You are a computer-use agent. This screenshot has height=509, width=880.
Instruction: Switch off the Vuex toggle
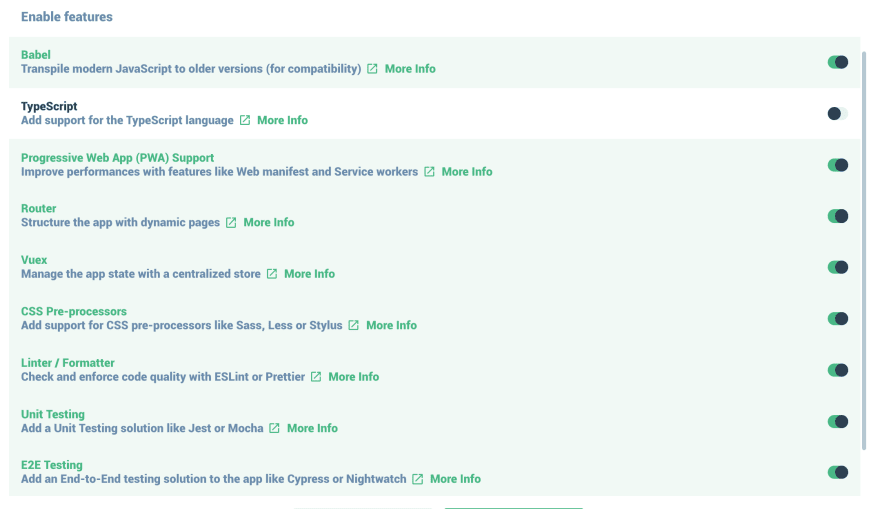[x=837, y=267]
